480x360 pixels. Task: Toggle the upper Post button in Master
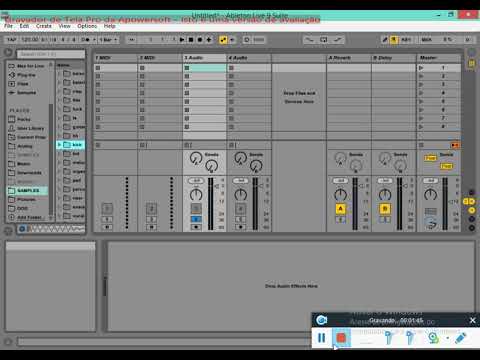click(x=430, y=158)
